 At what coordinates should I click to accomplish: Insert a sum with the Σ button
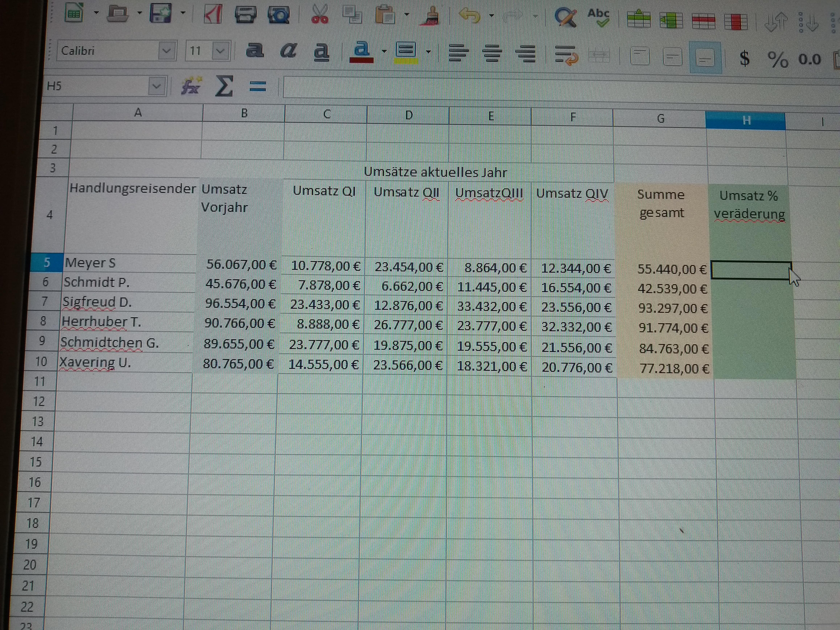(224, 87)
